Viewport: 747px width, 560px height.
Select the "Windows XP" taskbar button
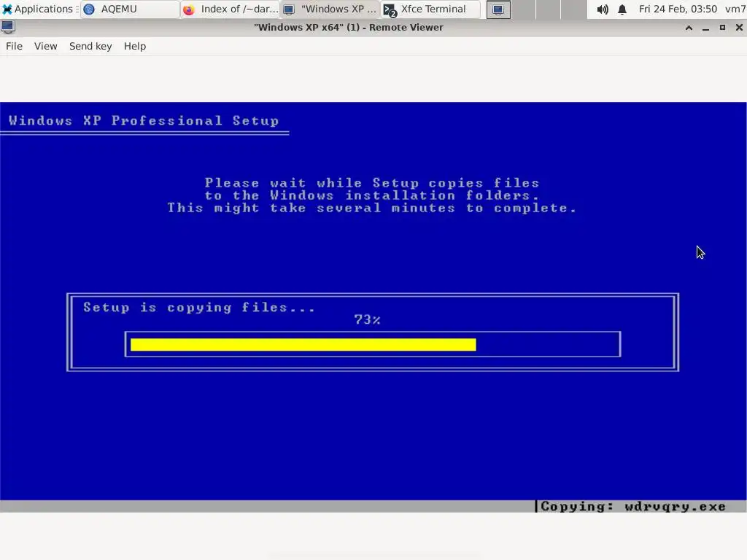[x=330, y=9]
